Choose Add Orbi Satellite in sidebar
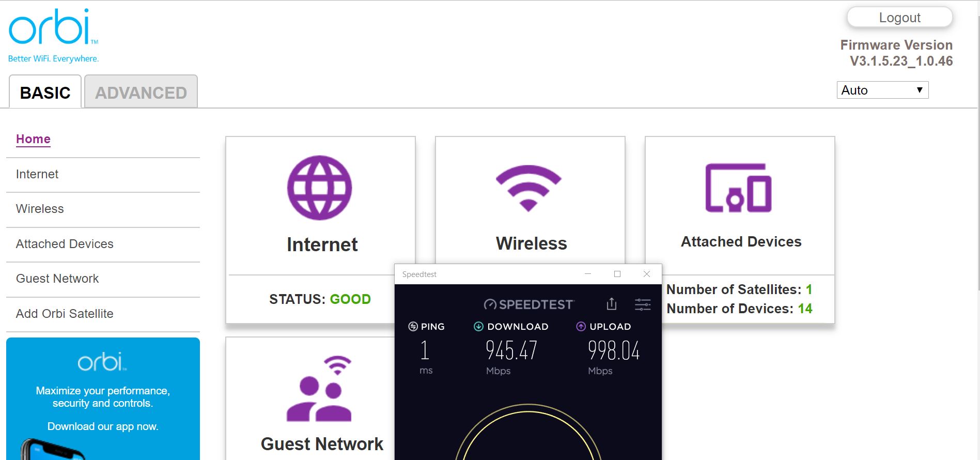The height and width of the screenshot is (460, 980). click(65, 314)
